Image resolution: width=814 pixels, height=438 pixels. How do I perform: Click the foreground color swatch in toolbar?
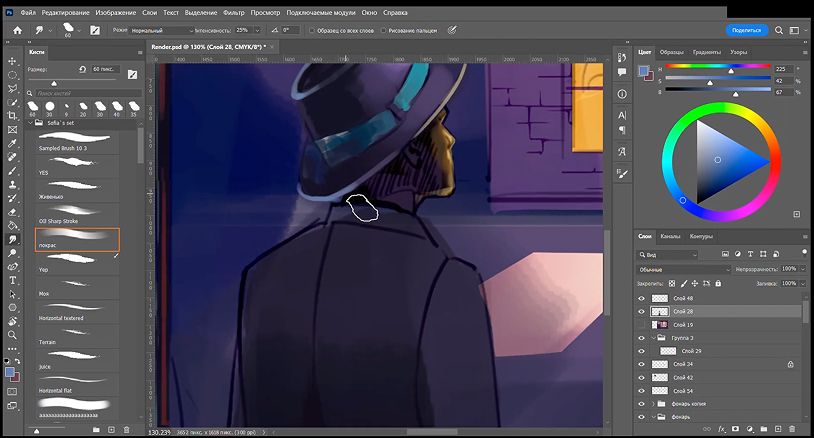coord(9,372)
